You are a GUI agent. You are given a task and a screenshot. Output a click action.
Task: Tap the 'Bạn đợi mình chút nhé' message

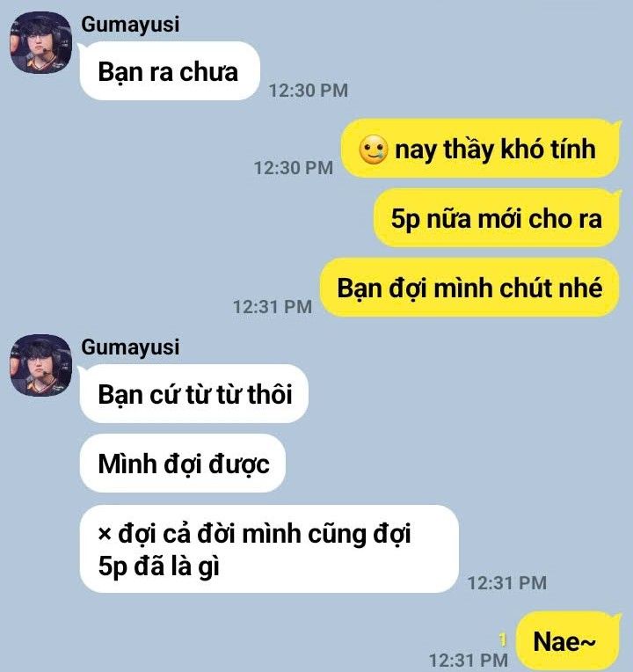[x=469, y=287]
